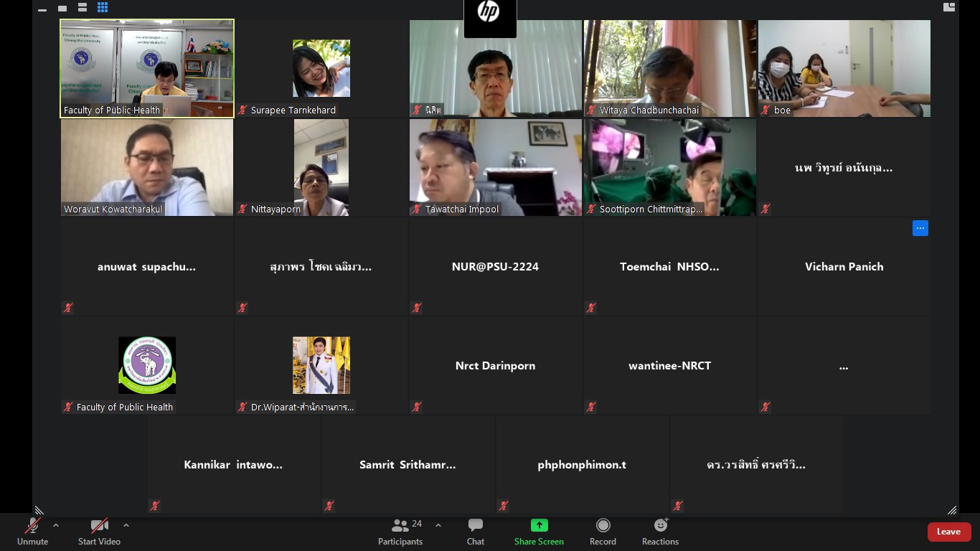Select the ดร.วรสิทธิ์ participant tile
Screen dimensions: 980x551
coord(756,465)
